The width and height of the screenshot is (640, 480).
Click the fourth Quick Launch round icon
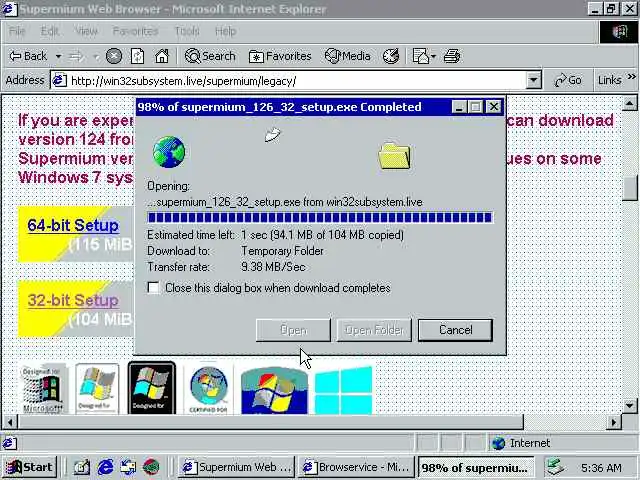click(151, 467)
